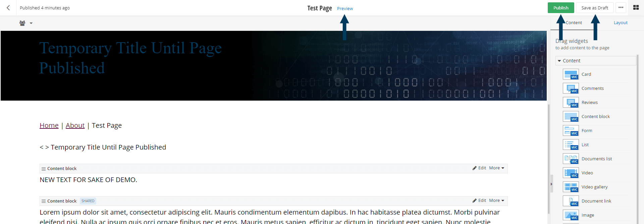Publish the page

561,8
